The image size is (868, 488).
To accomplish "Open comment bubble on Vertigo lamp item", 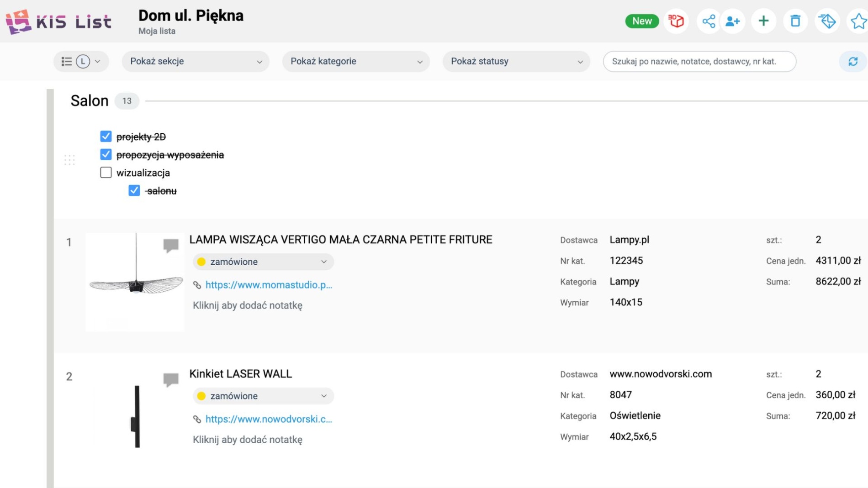I will pyautogui.click(x=171, y=245).
